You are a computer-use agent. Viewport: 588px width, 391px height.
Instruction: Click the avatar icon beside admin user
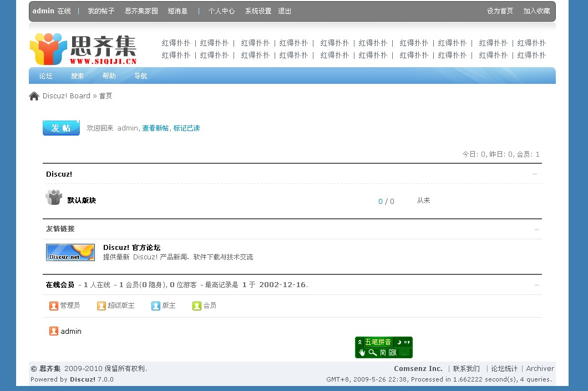coord(54,331)
